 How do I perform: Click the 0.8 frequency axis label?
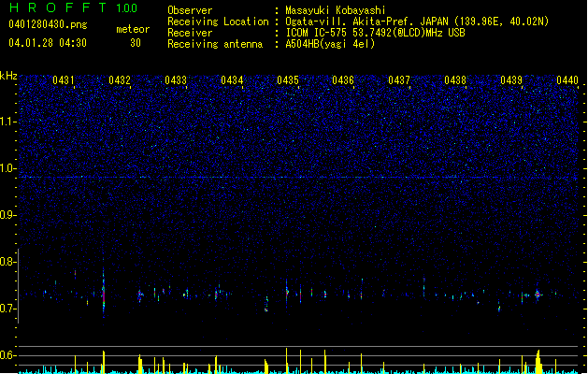(7, 262)
